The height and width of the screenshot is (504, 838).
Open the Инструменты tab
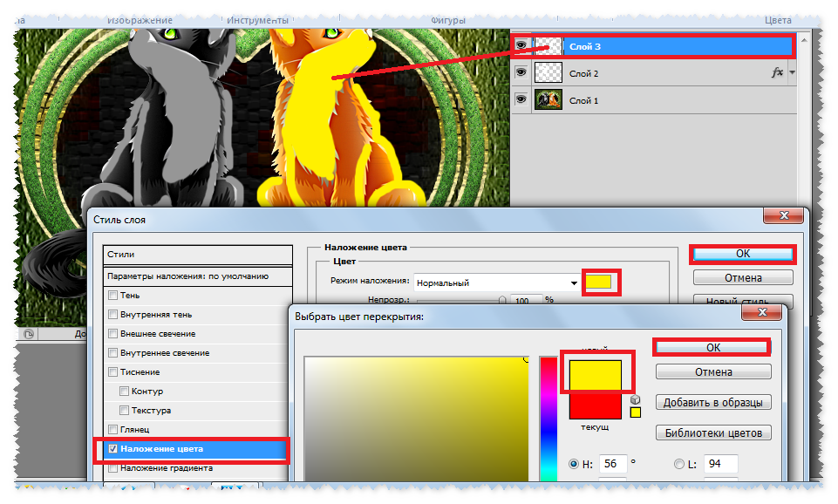coord(257,20)
